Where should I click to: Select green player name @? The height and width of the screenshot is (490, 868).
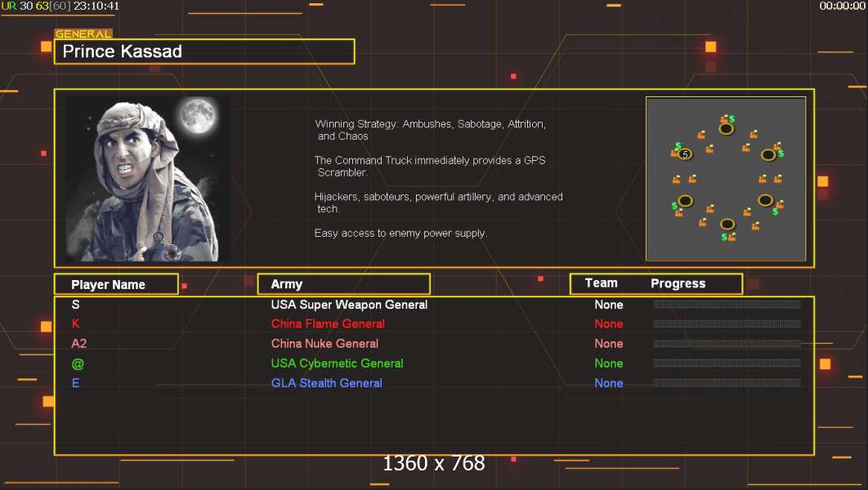click(78, 363)
